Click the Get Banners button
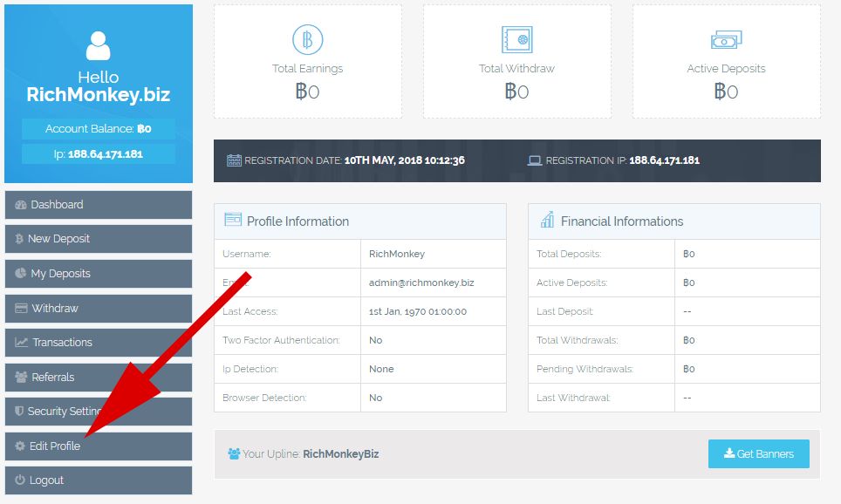Image resolution: width=841 pixels, height=504 pixels. 758,453
